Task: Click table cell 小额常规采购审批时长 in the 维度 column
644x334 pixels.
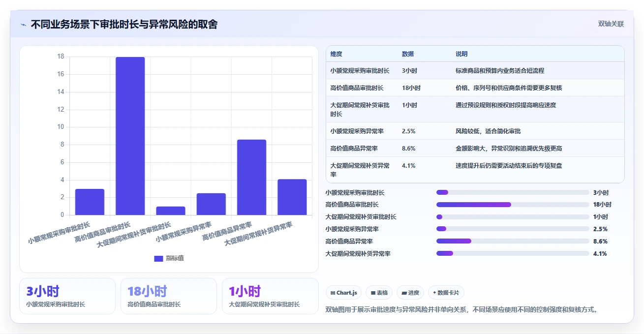Action: click(x=360, y=71)
